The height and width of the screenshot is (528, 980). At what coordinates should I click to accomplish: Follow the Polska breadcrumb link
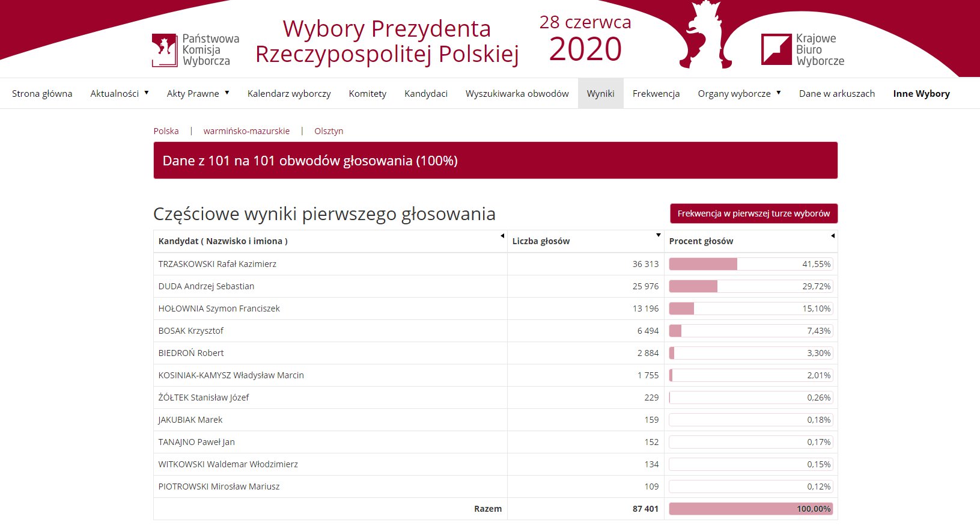click(x=166, y=131)
